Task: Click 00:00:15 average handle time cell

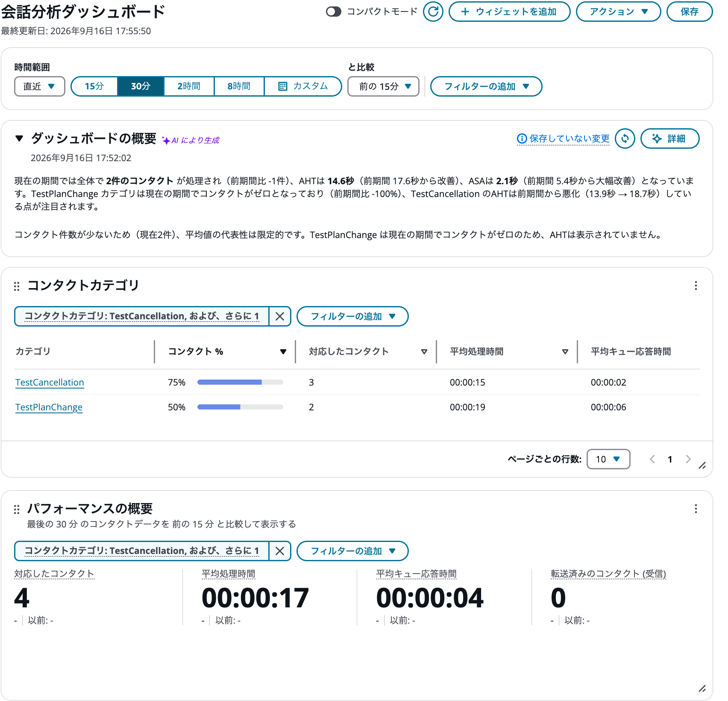Action: [467, 382]
